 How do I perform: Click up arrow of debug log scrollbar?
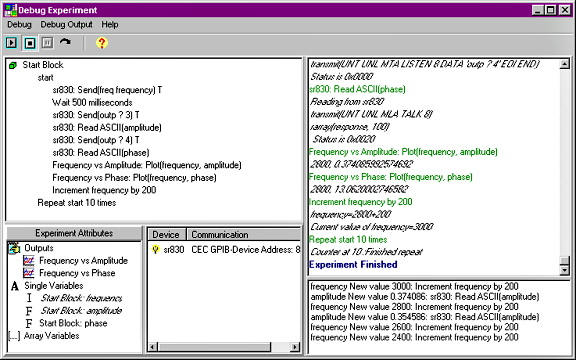coord(564,64)
